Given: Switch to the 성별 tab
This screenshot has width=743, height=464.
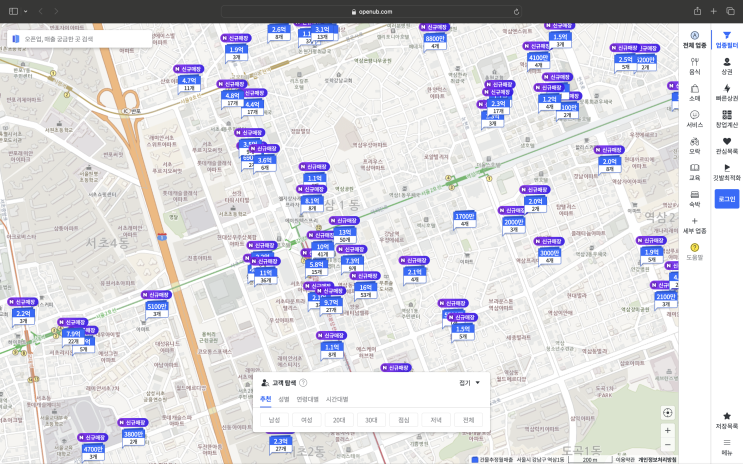Looking at the screenshot, I should pyautogui.click(x=284, y=398).
